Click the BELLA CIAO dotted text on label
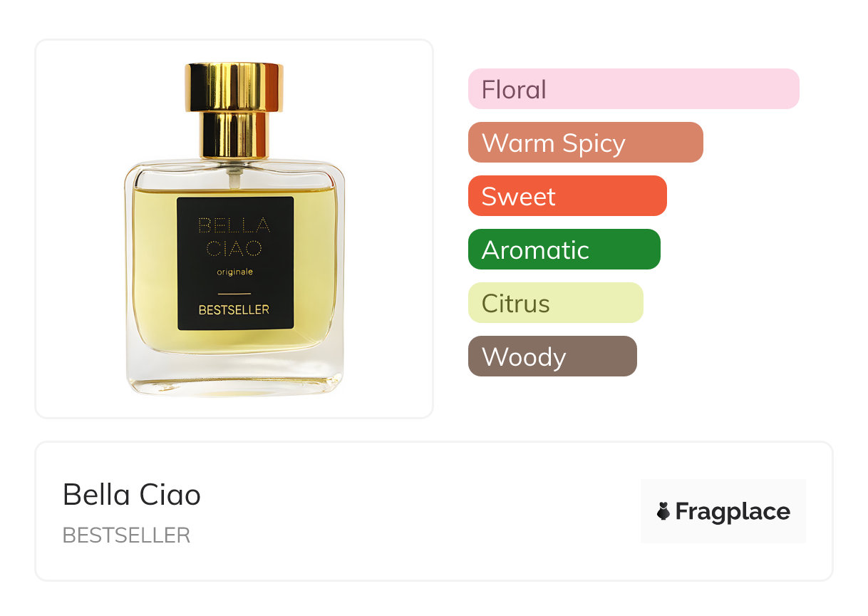Viewport: 868px width, 616px height. (234, 237)
